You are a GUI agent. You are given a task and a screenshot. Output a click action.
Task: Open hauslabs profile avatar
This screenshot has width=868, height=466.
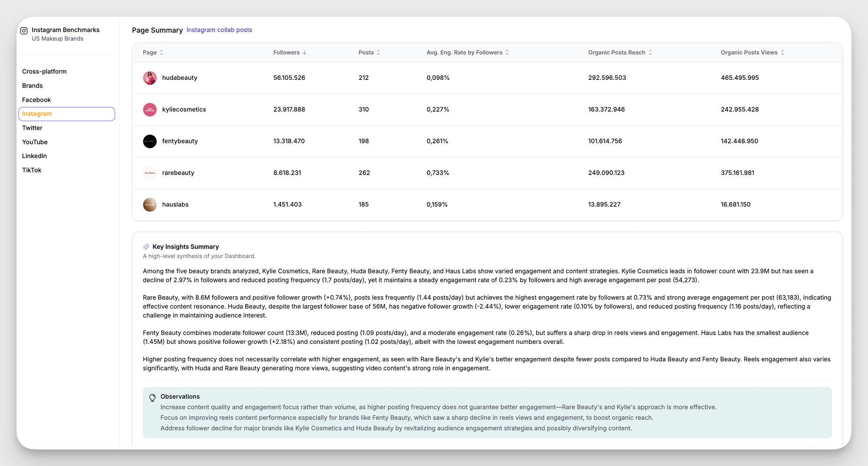[x=150, y=205]
